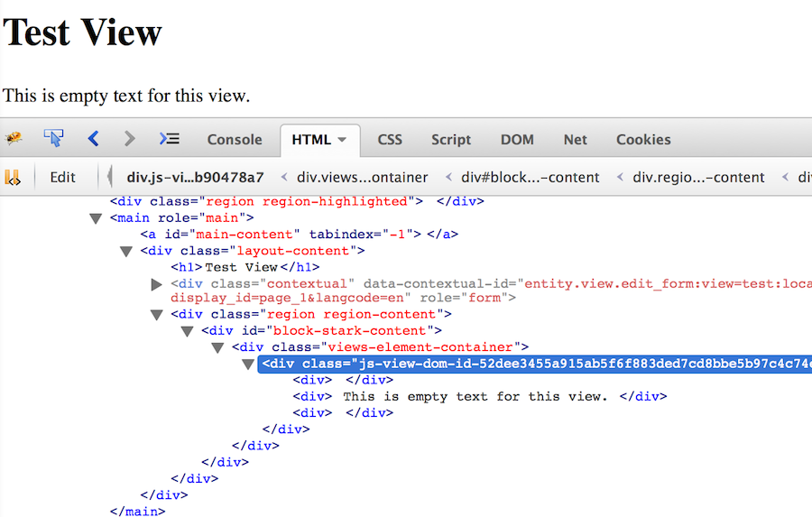The width and height of the screenshot is (812, 517).
Task: Click the grey forward arrow icon
Action: (130, 139)
